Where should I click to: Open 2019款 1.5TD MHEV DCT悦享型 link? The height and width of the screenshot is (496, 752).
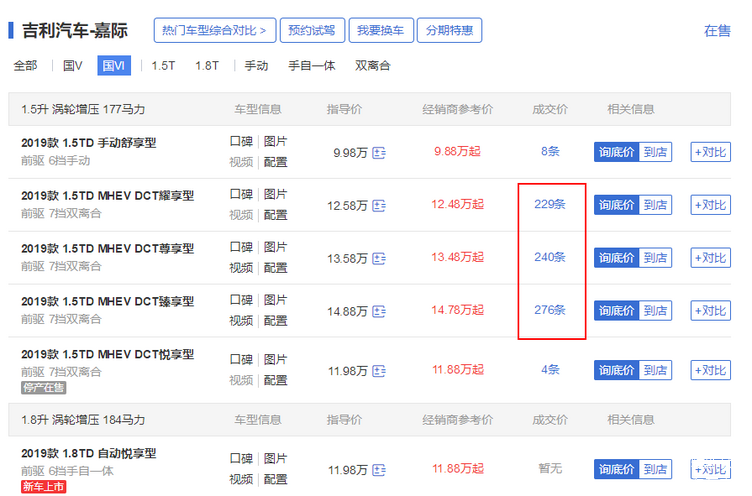click(x=107, y=354)
